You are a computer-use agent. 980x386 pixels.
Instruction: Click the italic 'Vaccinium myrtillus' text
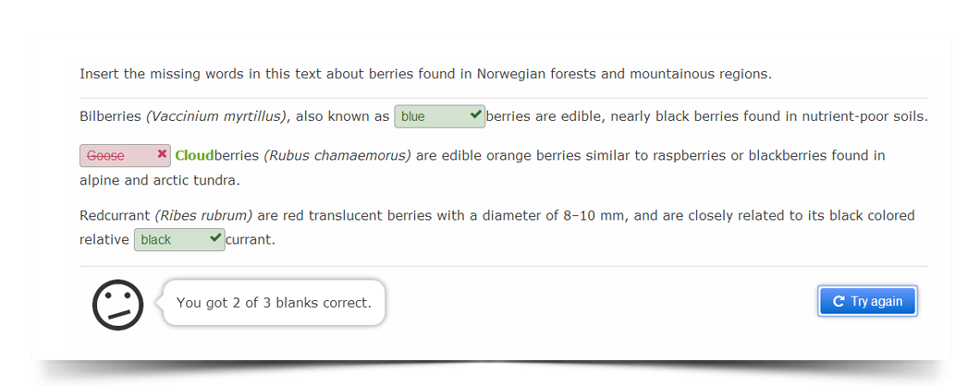pos(217,116)
